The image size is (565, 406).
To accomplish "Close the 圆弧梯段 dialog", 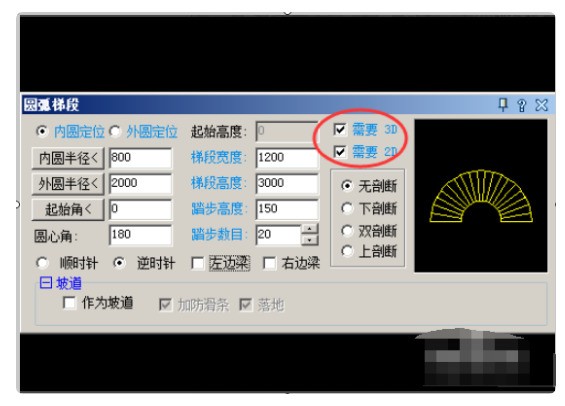I will coord(542,105).
